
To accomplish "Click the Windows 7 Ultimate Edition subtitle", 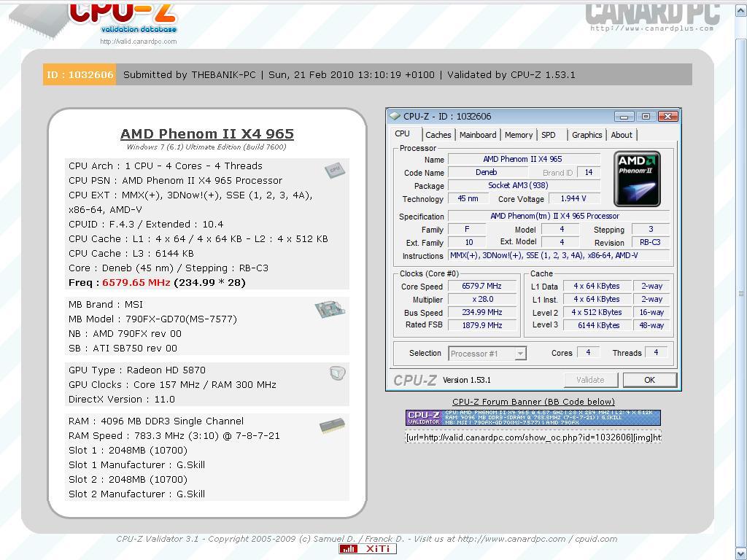I will [206, 147].
